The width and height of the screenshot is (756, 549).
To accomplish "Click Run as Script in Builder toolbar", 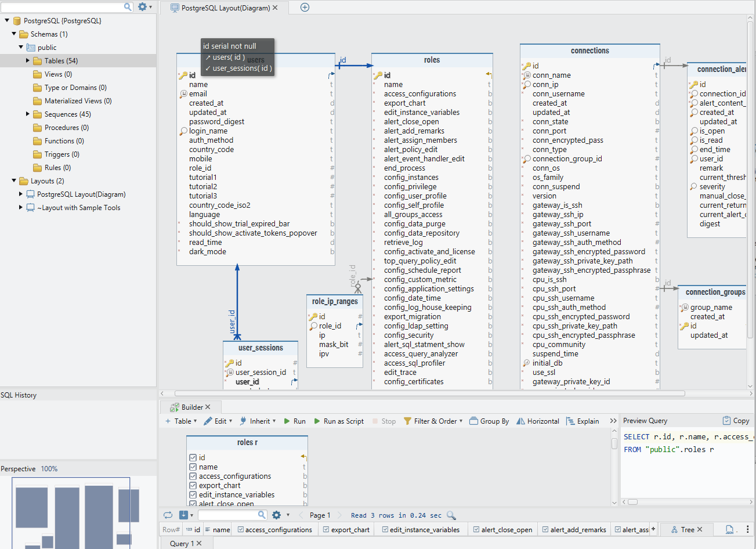I will (339, 421).
